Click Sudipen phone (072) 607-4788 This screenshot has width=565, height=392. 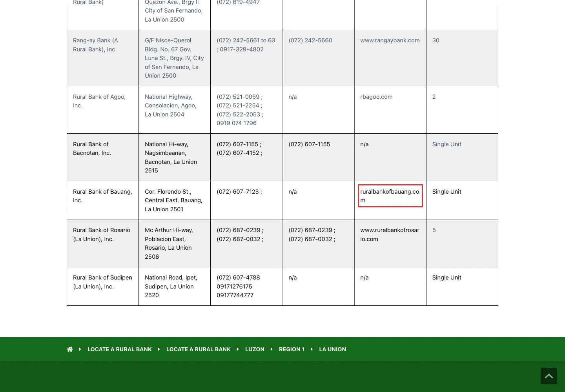[238, 278]
